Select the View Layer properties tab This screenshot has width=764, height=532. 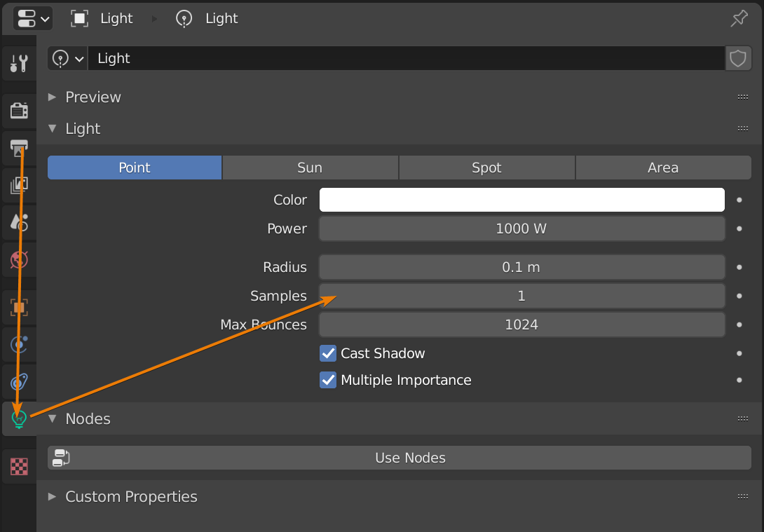[x=19, y=185]
